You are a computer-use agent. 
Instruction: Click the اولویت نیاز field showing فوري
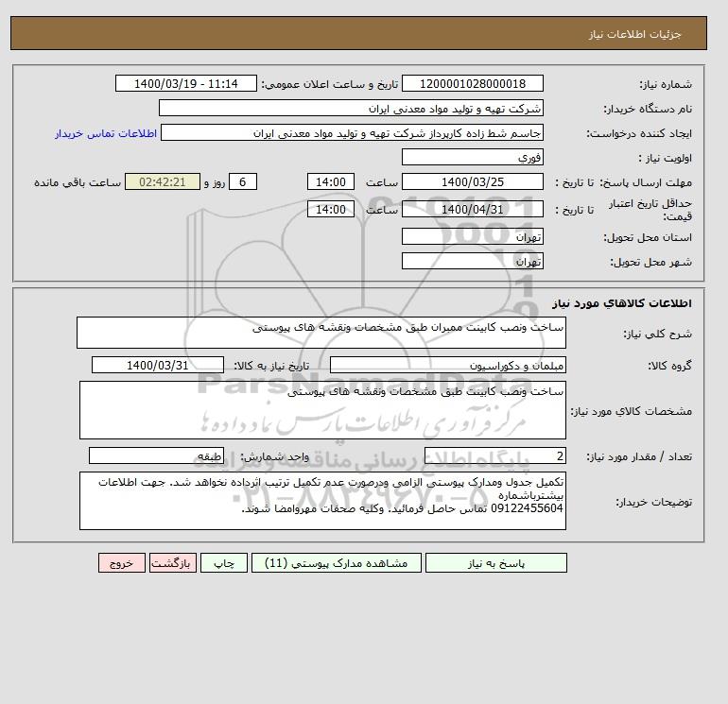pyautogui.click(x=472, y=157)
